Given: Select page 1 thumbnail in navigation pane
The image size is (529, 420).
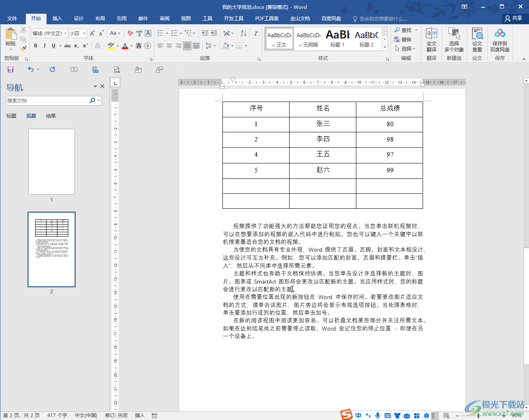Looking at the screenshot, I should click(51, 161).
